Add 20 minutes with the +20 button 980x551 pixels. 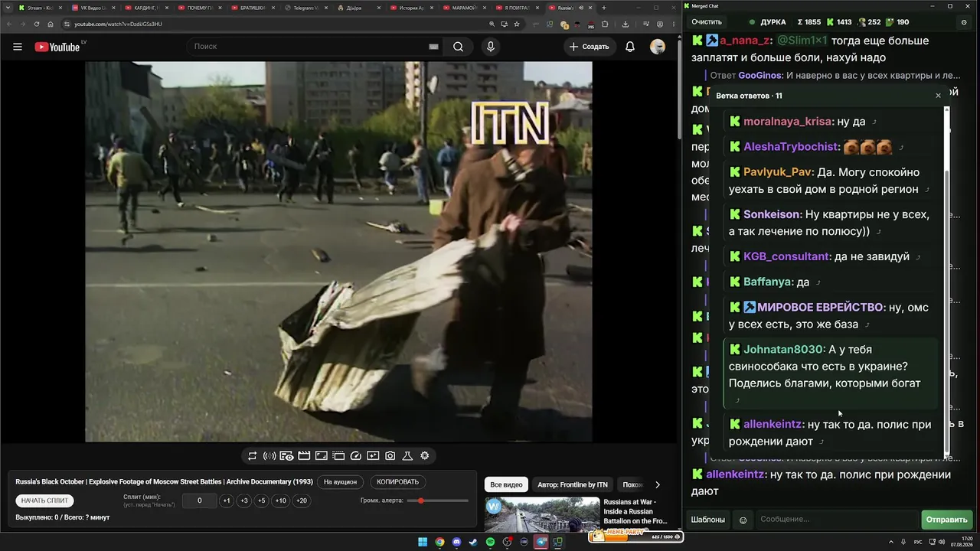pyautogui.click(x=302, y=500)
